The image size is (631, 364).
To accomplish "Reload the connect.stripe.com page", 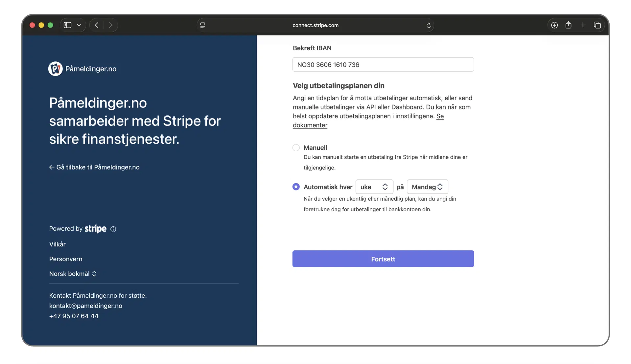I will coord(428,25).
